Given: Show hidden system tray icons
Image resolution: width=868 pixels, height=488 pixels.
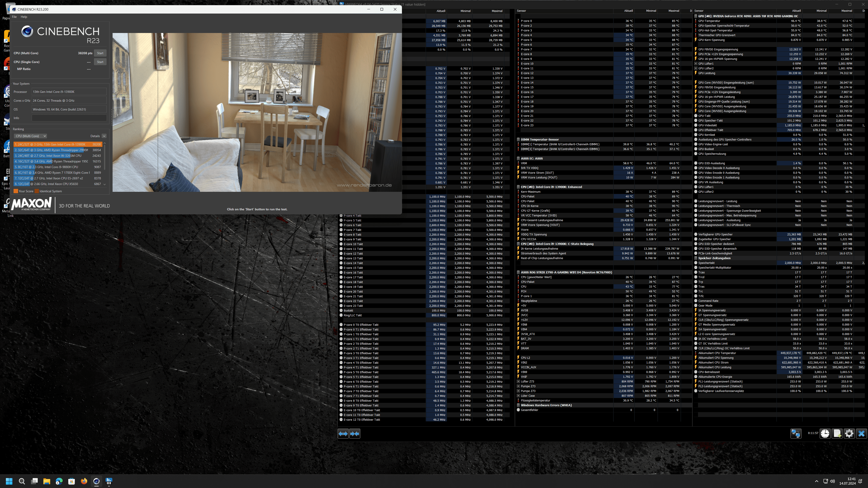Looking at the screenshot, I should tap(816, 481).
